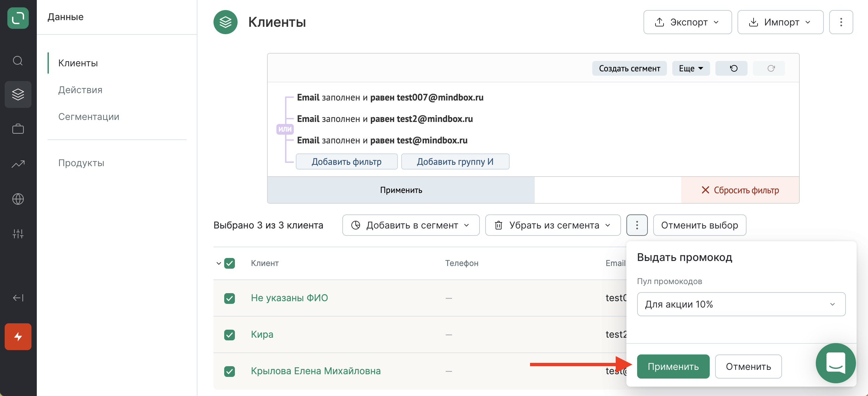Click 'Добавить фильтр' button
Viewport: 868px width, 396px height.
[x=346, y=161]
